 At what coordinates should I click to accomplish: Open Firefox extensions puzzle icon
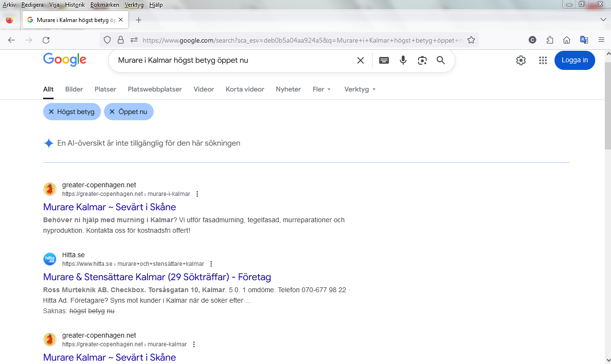(x=550, y=40)
